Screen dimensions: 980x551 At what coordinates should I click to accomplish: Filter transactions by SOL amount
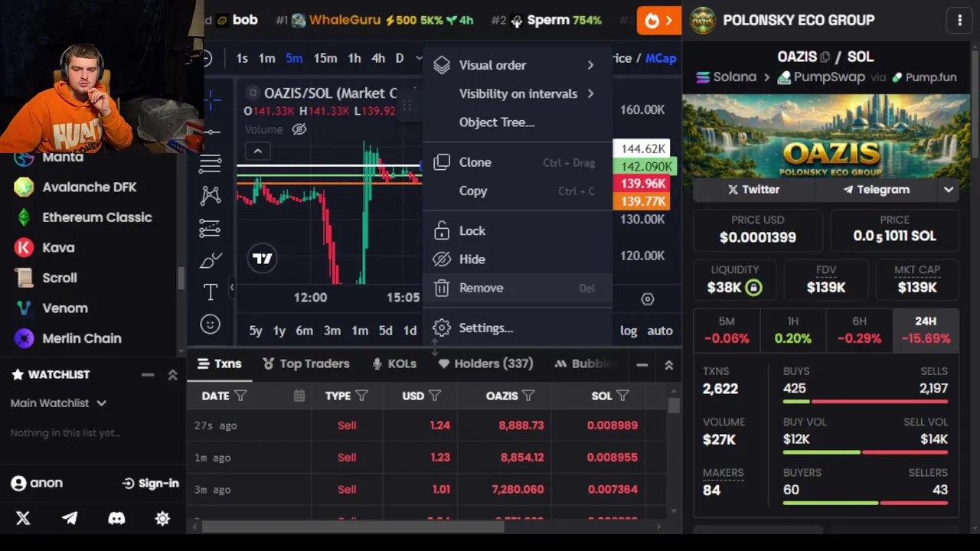[x=622, y=396]
